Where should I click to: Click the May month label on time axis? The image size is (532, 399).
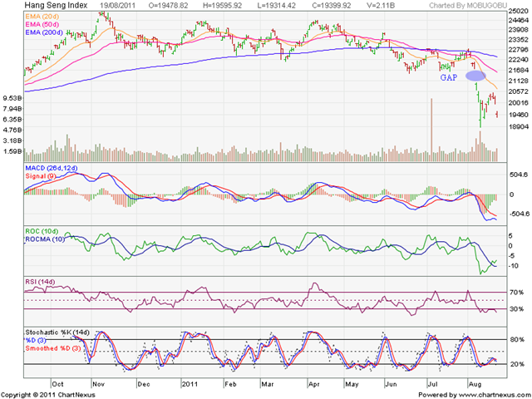tap(352, 384)
